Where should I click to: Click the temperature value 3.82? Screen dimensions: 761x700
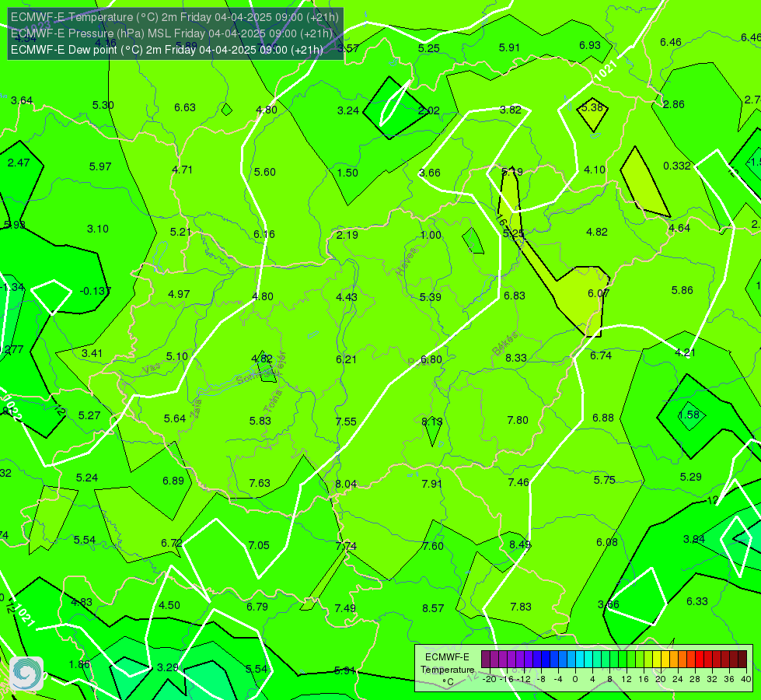[511, 110]
